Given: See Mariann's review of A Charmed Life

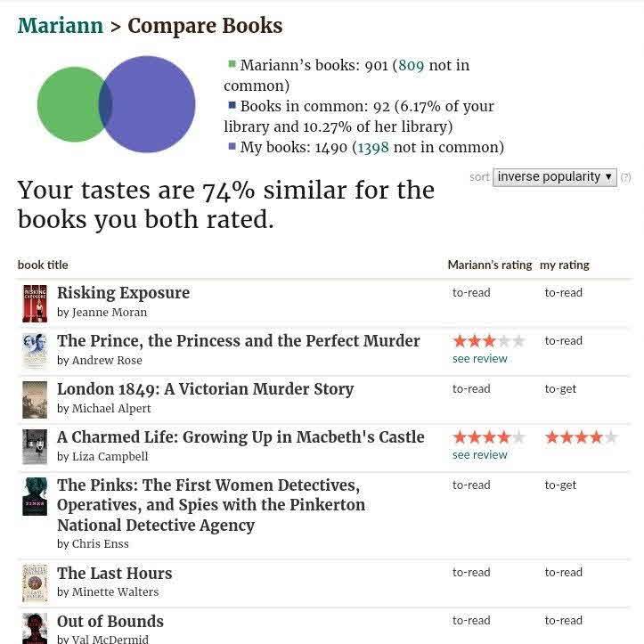Looking at the screenshot, I should pos(479,455).
